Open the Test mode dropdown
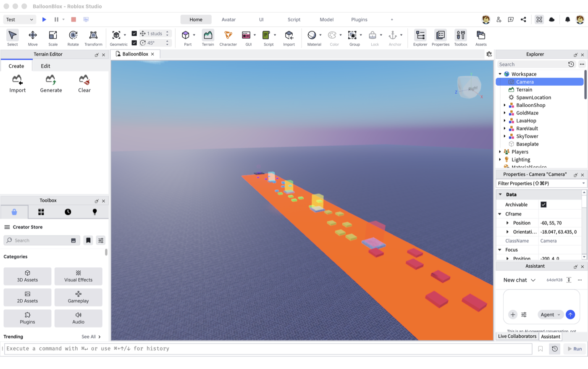The width and height of the screenshot is (588, 369). (20, 19)
